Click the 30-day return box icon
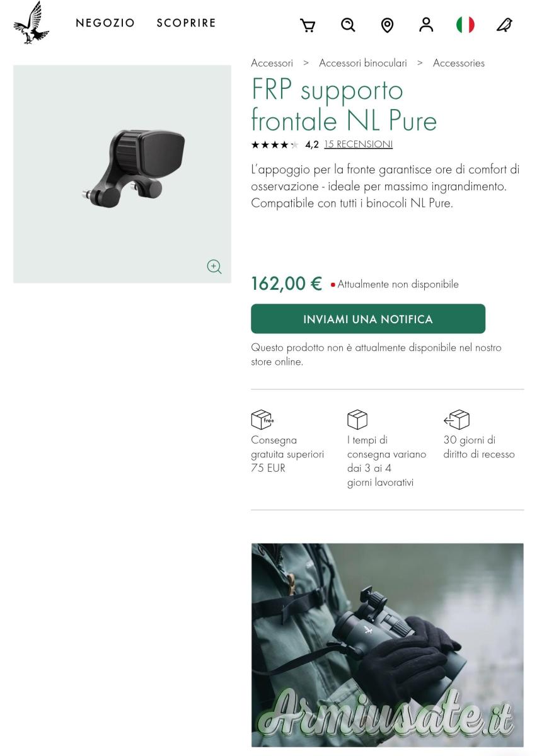 tap(457, 420)
